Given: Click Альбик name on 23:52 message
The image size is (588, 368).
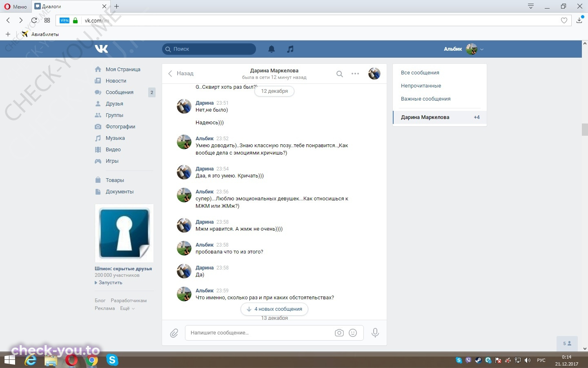Looking at the screenshot, I should click(205, 139).
